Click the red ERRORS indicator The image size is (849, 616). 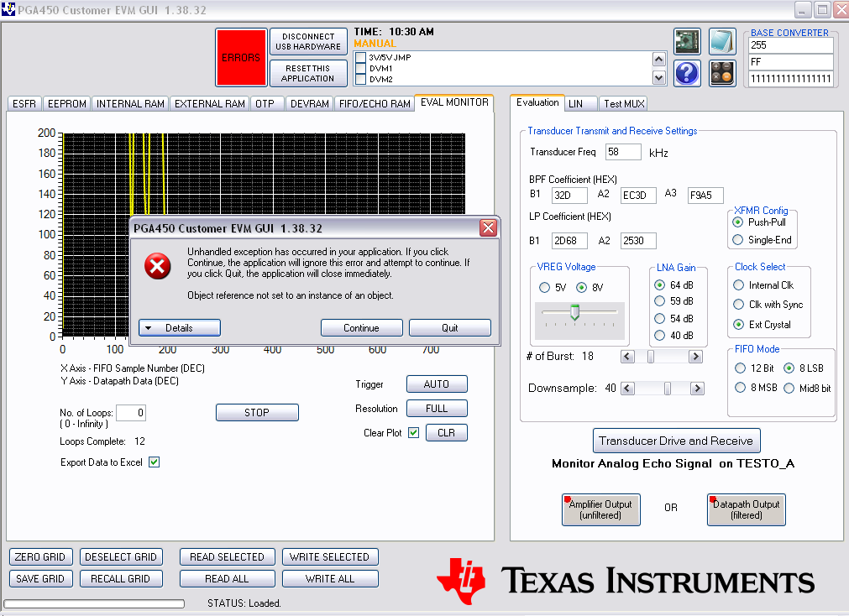241,57
